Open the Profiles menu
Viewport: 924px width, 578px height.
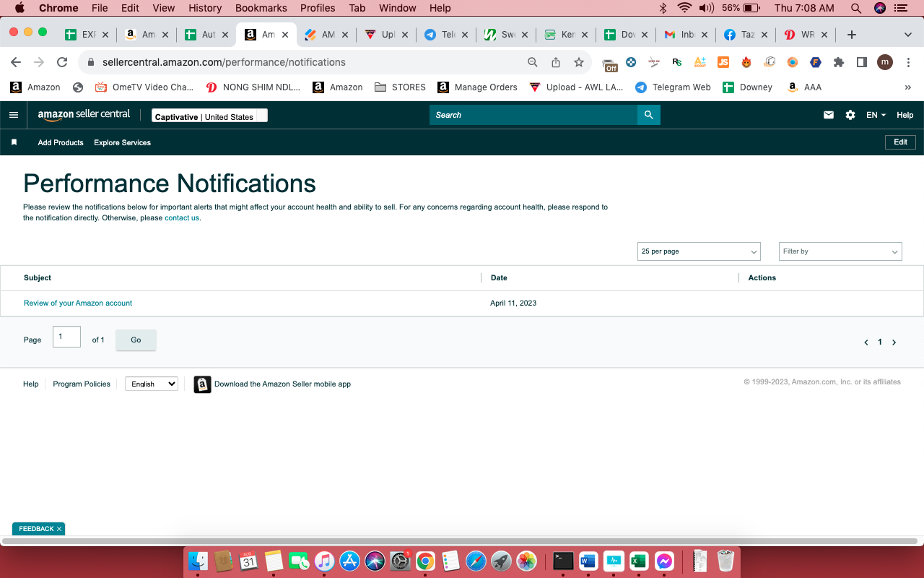(x=318, y=8)
